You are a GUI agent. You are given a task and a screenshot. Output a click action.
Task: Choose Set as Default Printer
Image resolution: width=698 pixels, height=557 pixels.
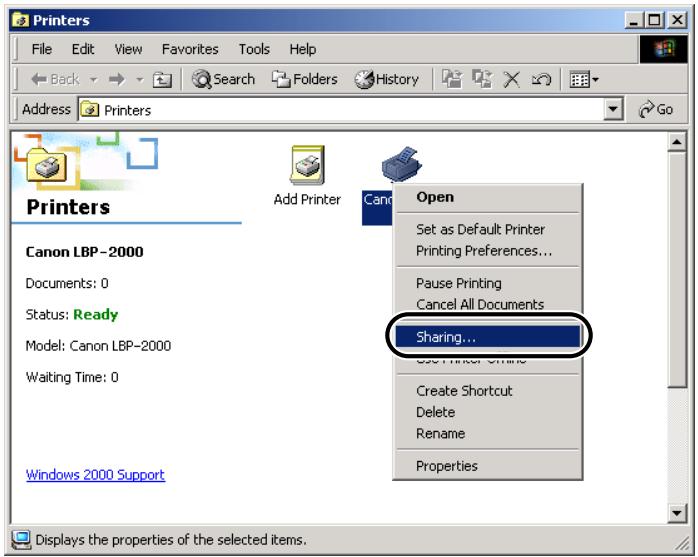point(487,229)
